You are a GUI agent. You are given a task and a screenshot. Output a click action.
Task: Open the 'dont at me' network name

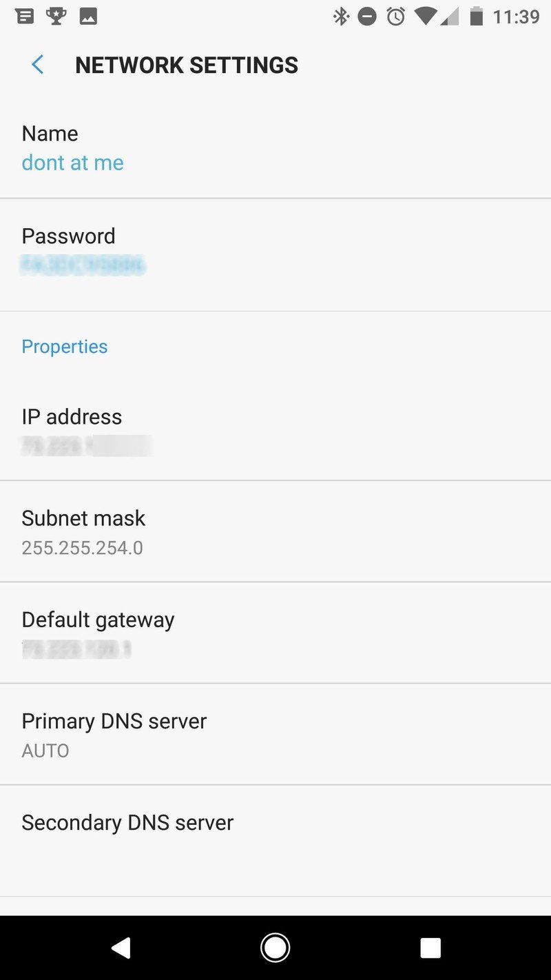point(72,163)
